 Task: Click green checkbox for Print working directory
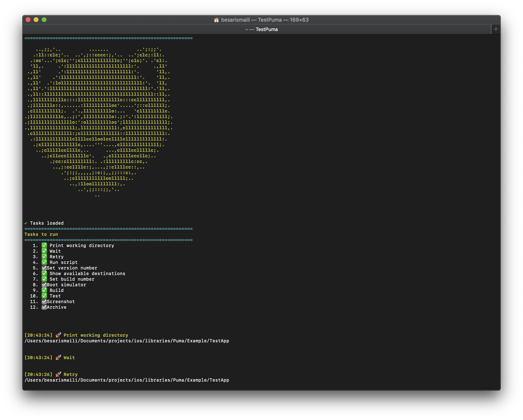[44, 245]
